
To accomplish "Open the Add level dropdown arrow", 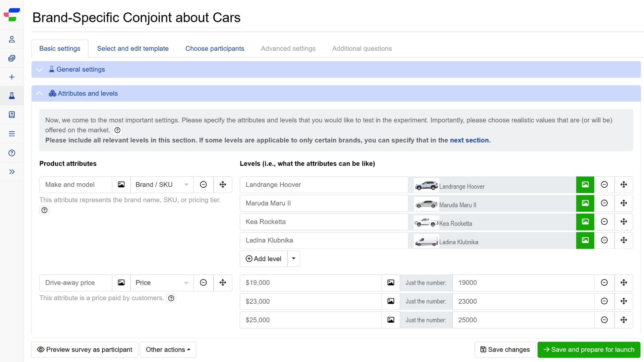I will click(x=293, y=258).
